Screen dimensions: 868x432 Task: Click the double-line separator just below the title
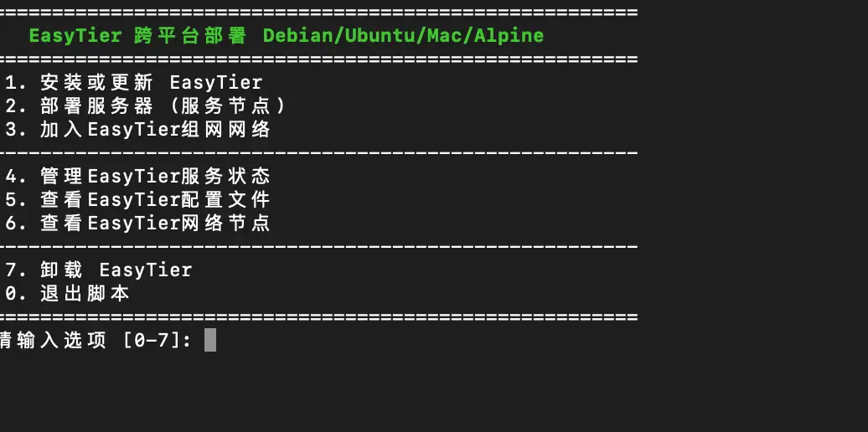pos(318,59)
